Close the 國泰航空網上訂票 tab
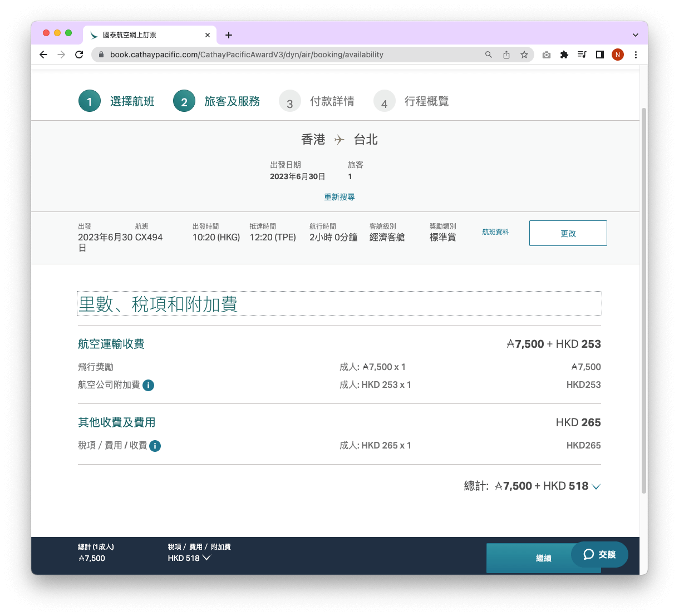 (208, 35)
